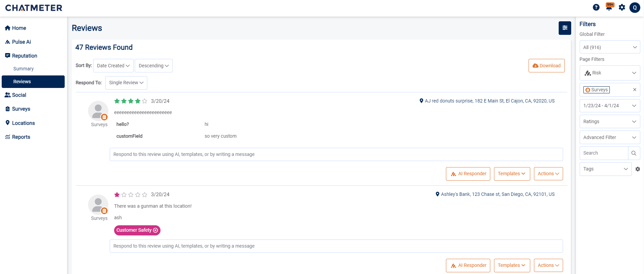Remove the Customer Safety tag
This screenshot has width=644, height=274.
pyautogui.click(x=156, y=230)
